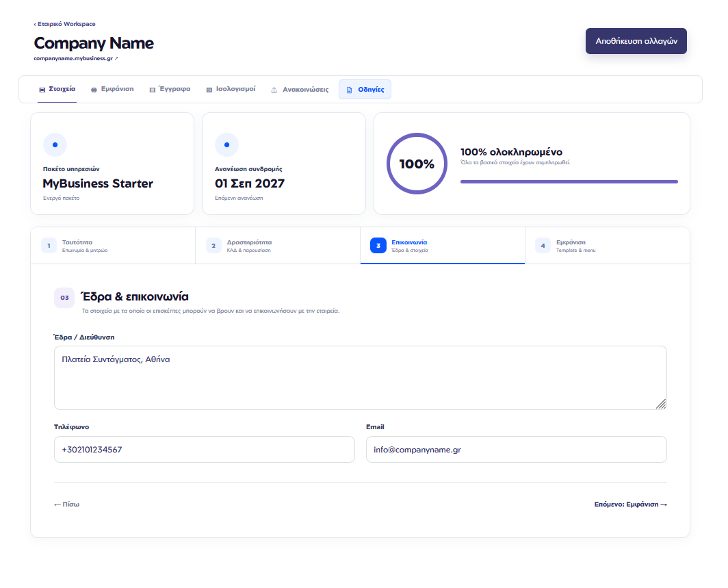This screenshot has height=588, width=728.
Task: Select the Ταυτότητα wizard step
Action: (113, 246)
